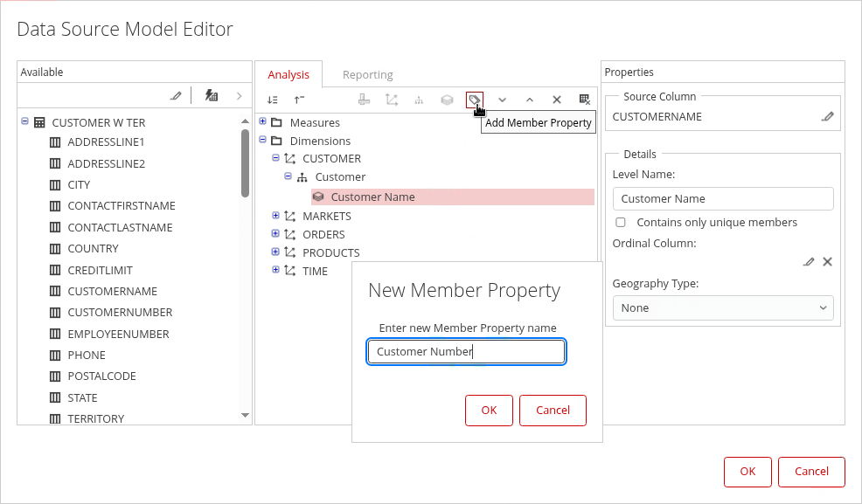Open the Geography Type dropdown
Screen dimensions: 862x504
click(723, 307)
